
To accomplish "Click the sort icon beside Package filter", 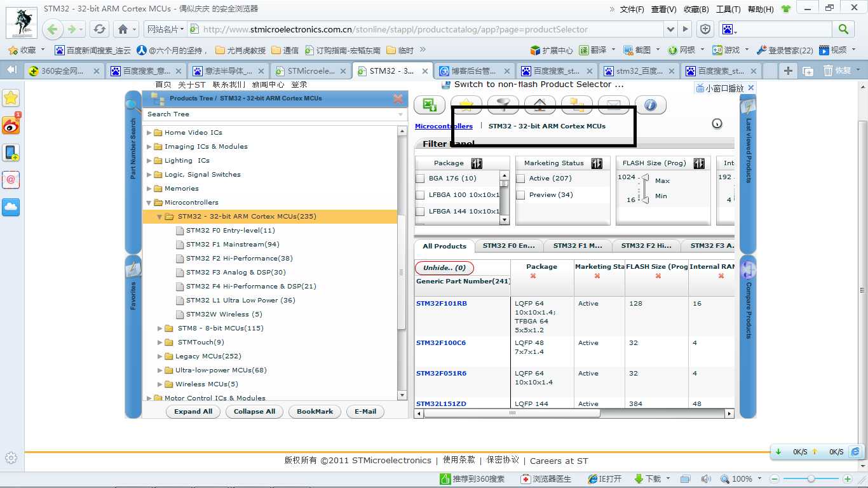I will tap(477, 163).
